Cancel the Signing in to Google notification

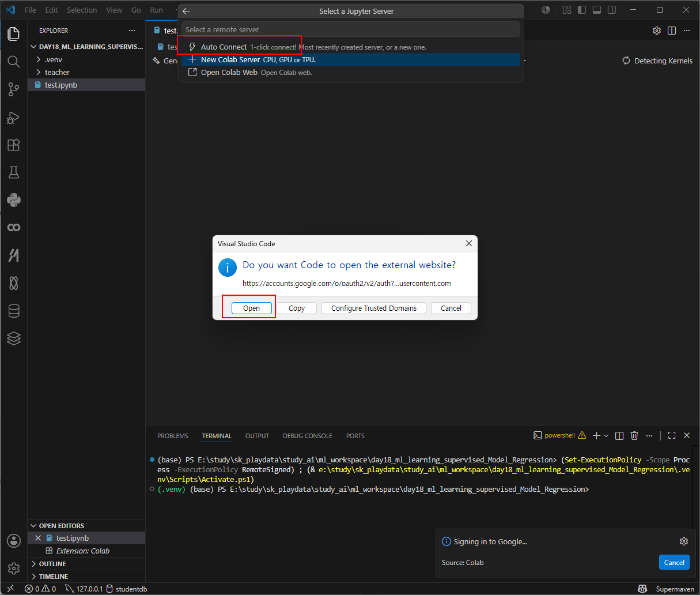(674, 562)
